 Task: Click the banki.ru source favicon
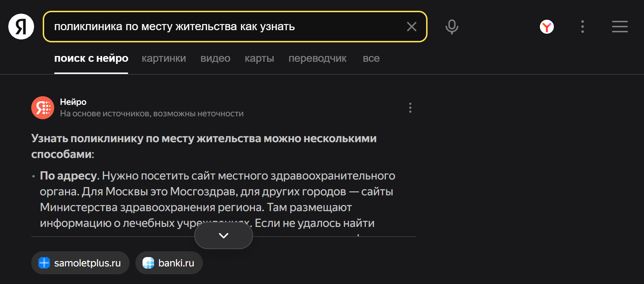[148, 262]
